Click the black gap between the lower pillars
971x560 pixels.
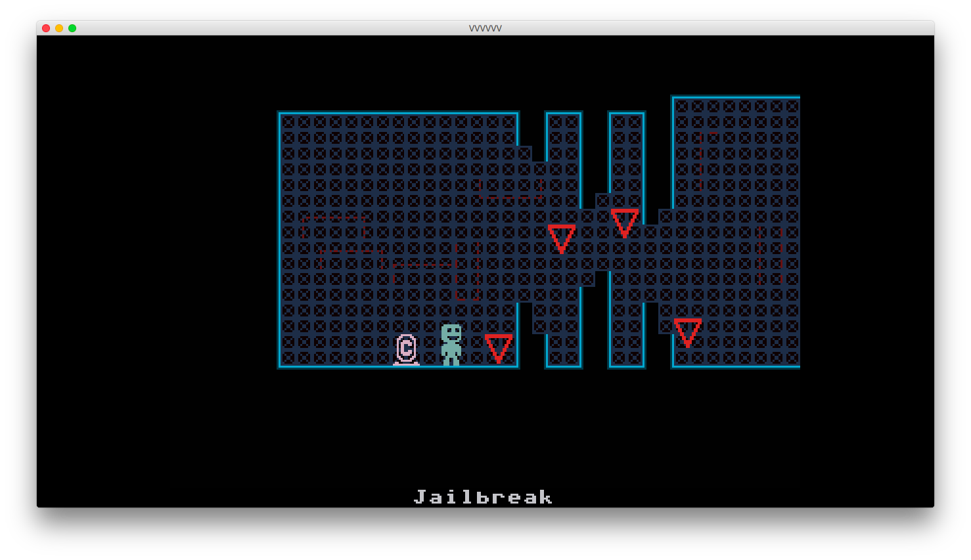click(595, 328)
